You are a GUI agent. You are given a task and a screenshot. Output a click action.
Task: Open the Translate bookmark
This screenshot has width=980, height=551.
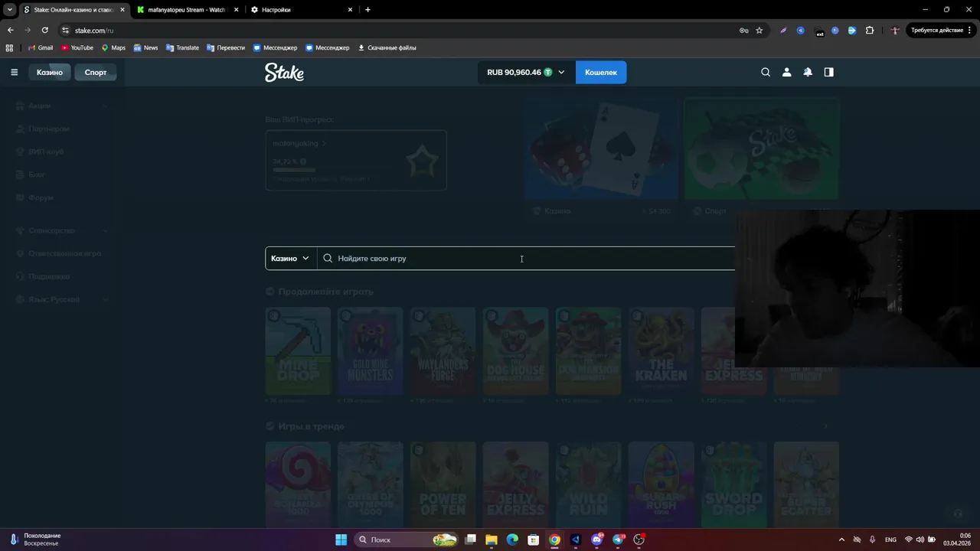tap(182, 47)
